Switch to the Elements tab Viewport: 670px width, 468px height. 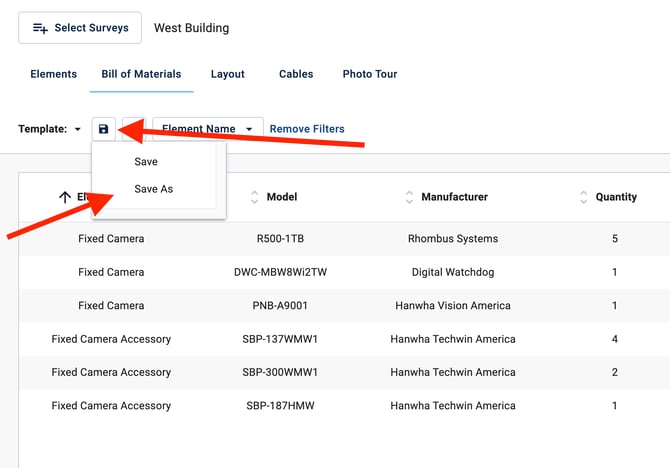pyautogui.click(x=54, y=74)
